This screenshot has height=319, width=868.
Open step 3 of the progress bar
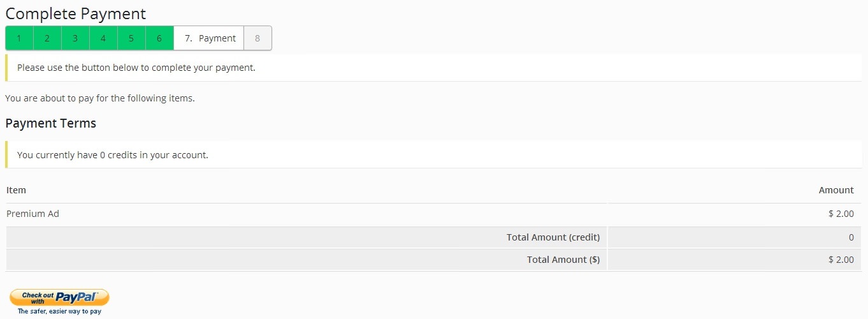(x=75, y=38)
